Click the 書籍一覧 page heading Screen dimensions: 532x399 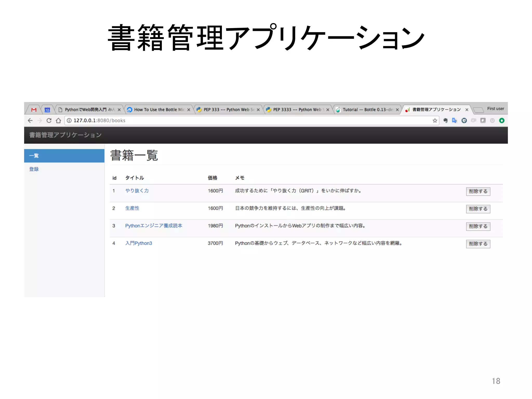click(x=134, y=155)
